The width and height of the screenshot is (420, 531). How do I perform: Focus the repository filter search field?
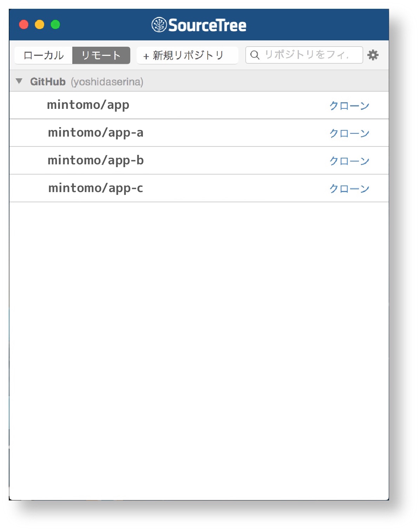click(x=306, y=55)
